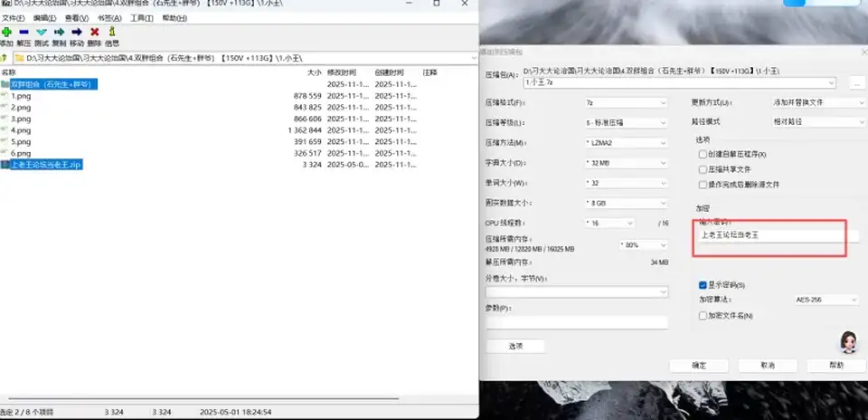Click the file icon of 2.png
Screen dimensions: 868x420
tap(5, 108)
